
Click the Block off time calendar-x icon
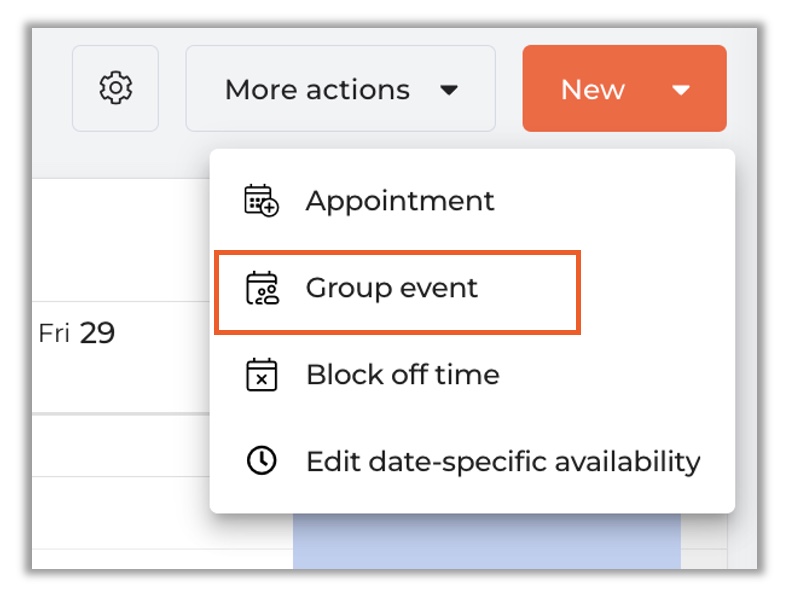click(x=261, y=375)
